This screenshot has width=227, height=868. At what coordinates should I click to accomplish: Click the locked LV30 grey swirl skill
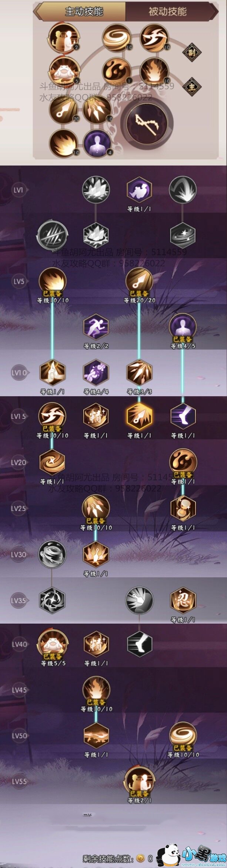53,554
